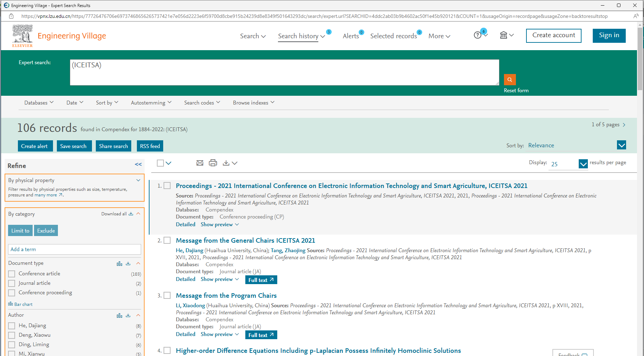644x356 pixels.
Task: Select result 3 Message from Program Chairs checkbox
Action: pyautogui.click(x=167, y=295)
